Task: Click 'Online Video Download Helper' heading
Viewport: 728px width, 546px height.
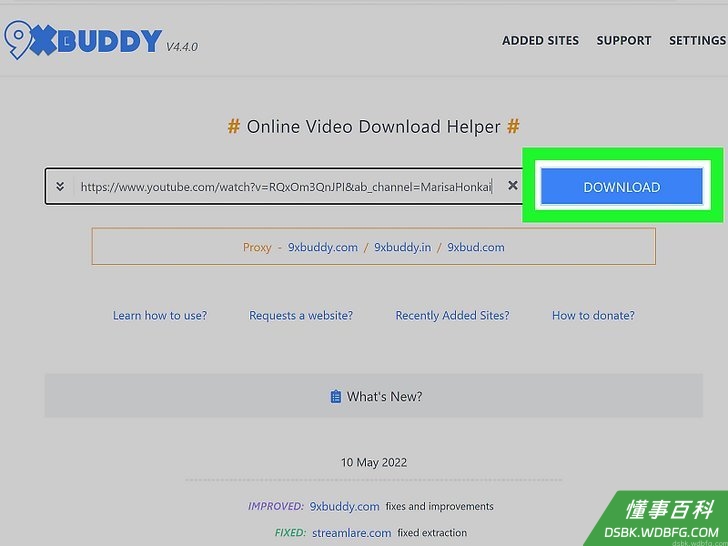Action: [373, 126]
